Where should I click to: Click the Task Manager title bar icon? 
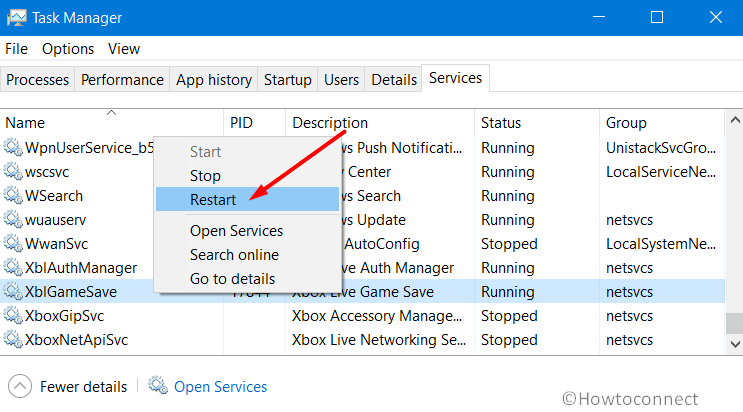[17, 18]
